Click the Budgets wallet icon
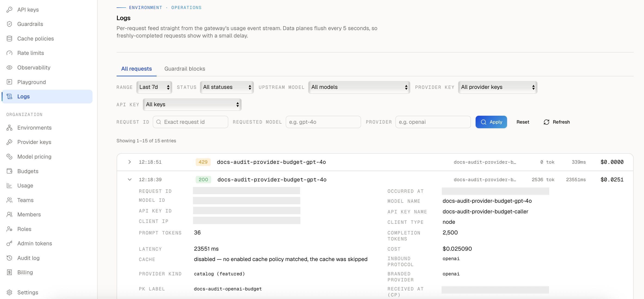The width and height of the screenshot is (644, 299). point(9,171)
